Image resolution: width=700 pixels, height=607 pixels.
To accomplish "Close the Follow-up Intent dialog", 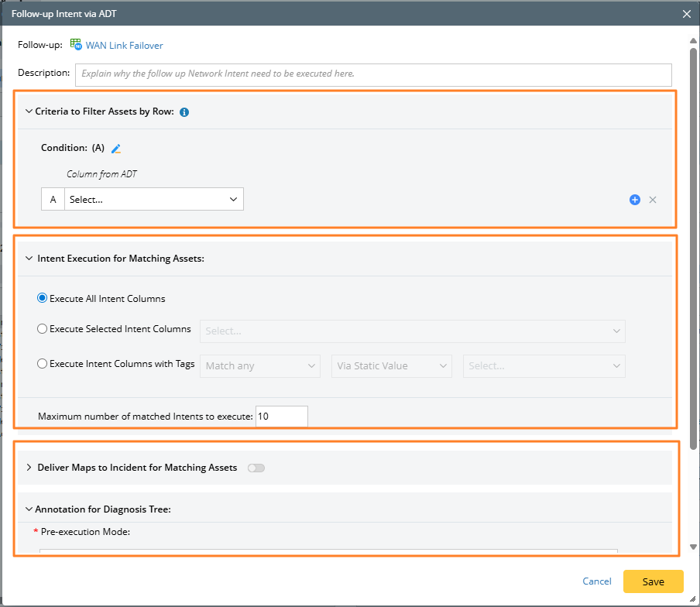I will 686,14.
